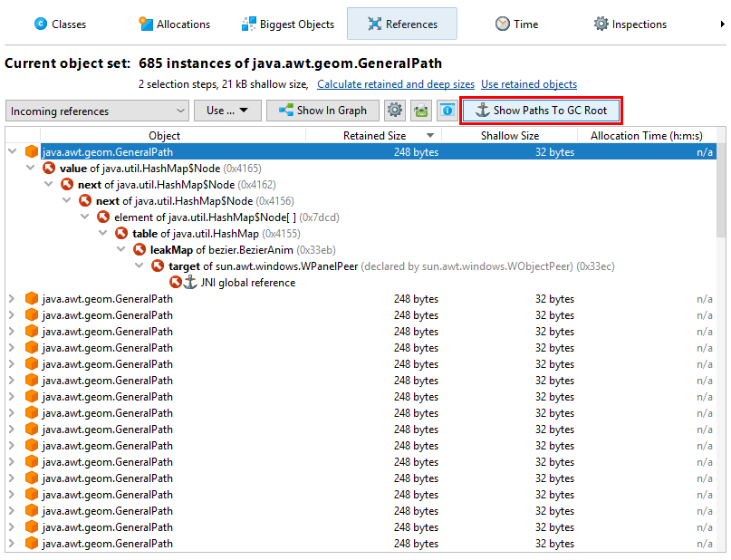Click orange object icon of selected GeneralPath
This screenshot has height=560, width=731.
click(31, 152)
